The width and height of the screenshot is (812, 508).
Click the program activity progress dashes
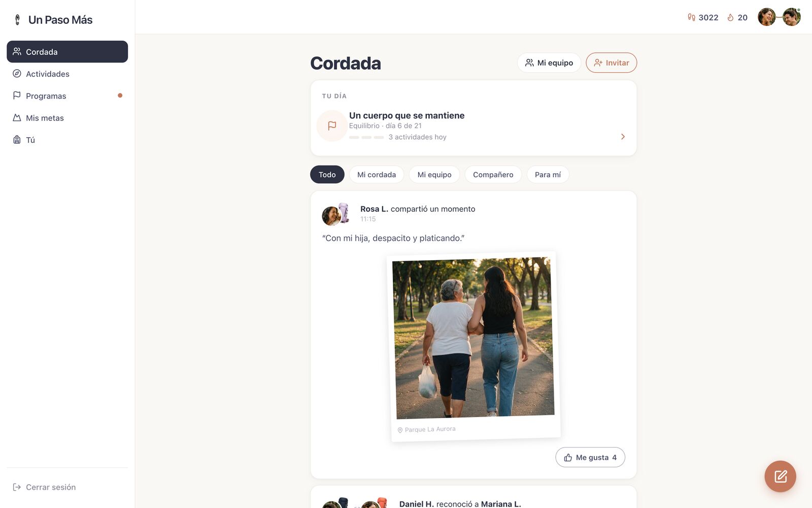tap(366, 137)
